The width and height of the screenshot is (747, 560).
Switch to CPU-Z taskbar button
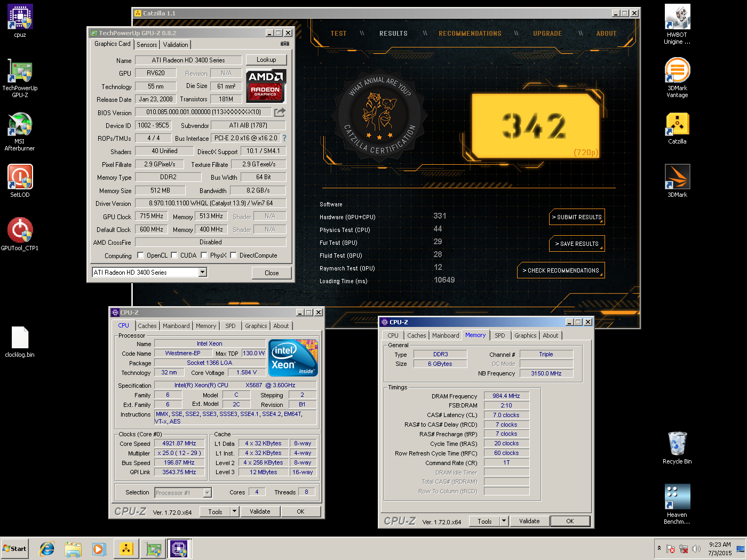point(179,548)
